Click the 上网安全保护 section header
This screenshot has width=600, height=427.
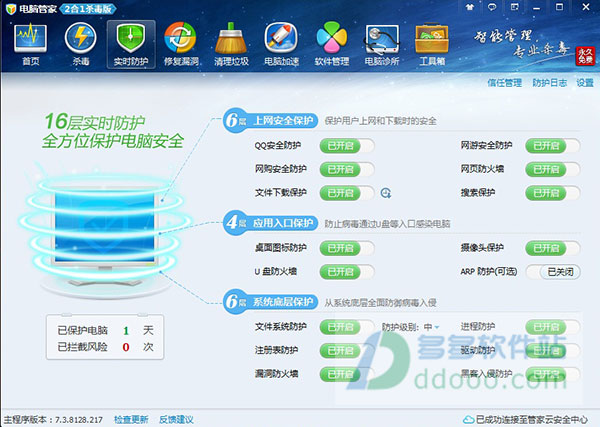click(x=270, y=121)
